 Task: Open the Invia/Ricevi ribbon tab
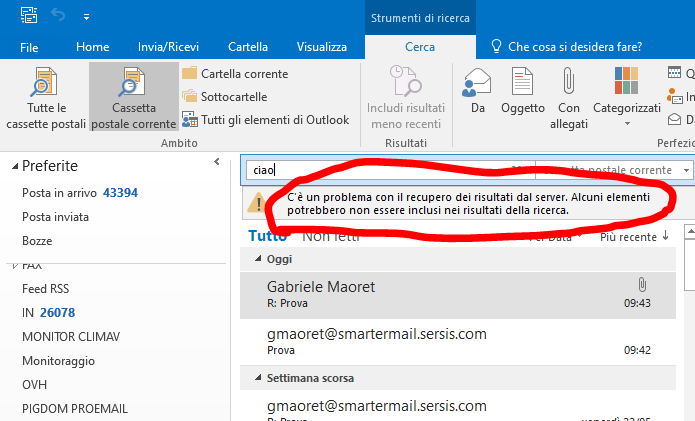click(x=168, y=47)
